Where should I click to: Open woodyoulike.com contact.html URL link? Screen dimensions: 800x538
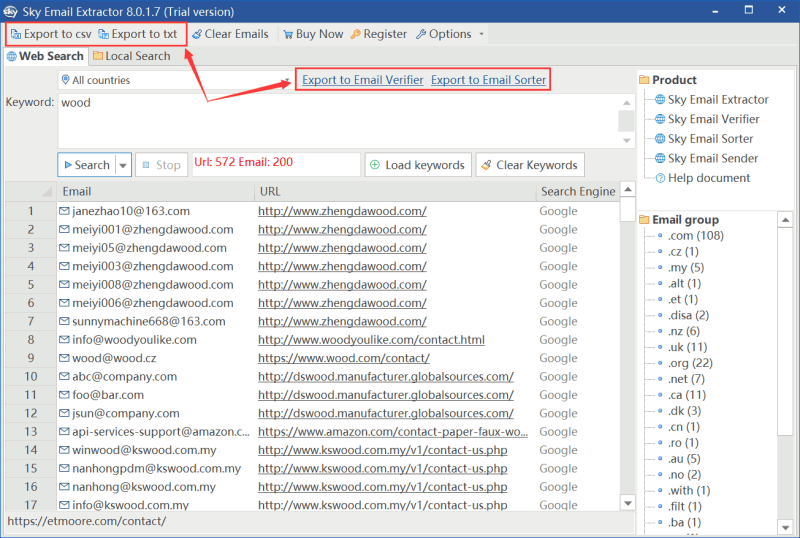tap(371, 340)
